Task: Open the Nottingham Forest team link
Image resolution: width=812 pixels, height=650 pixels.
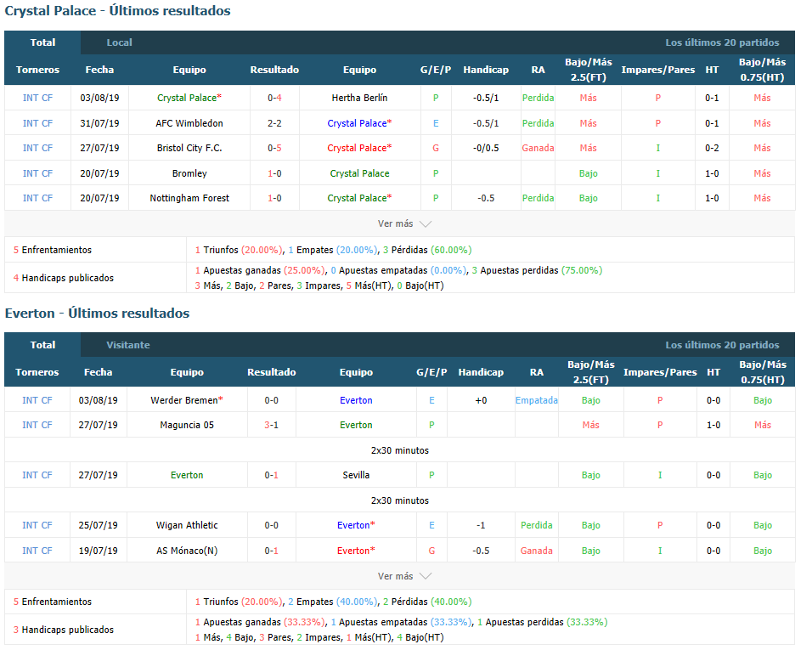Action: click(189, 198)
